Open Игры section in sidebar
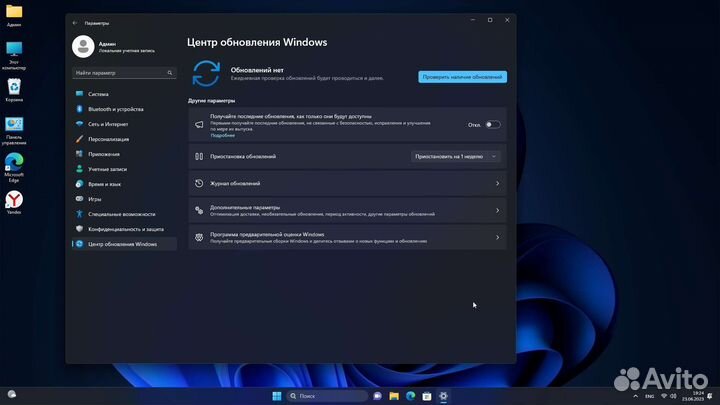The image size is (720, 405). [x=124, y=199]
